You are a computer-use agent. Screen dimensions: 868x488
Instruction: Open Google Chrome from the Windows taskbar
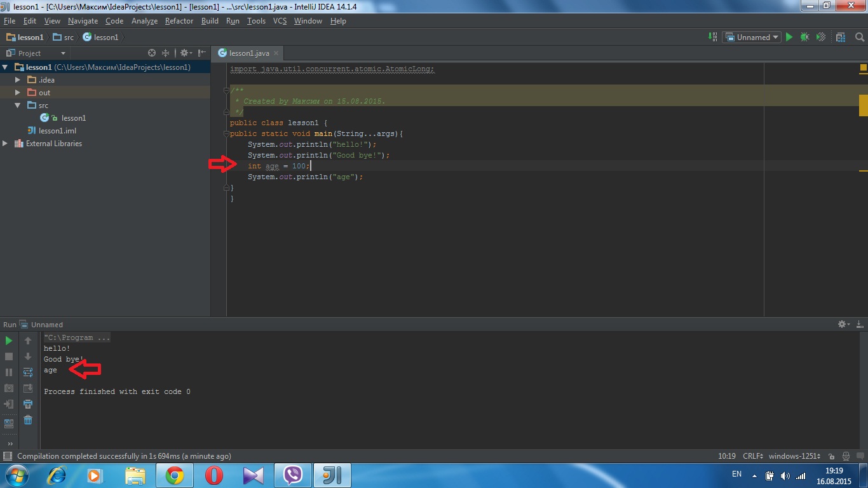point(174,475)
